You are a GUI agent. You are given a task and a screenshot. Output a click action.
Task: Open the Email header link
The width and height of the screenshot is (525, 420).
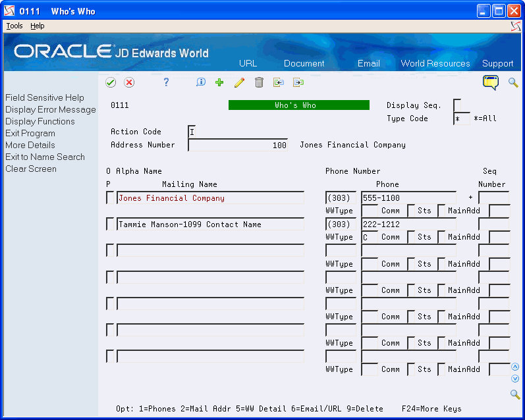pyautogui.click(x=369, y=63)
